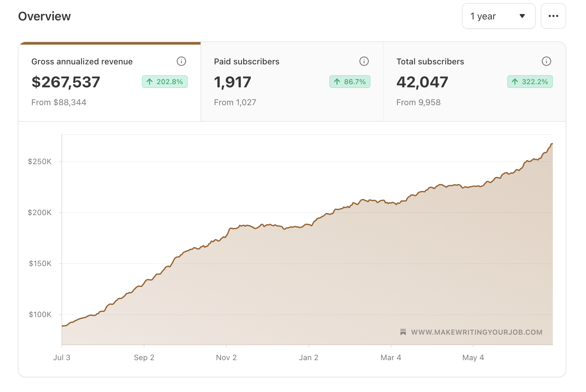Click the $150K y-axis label

(40, 264)
